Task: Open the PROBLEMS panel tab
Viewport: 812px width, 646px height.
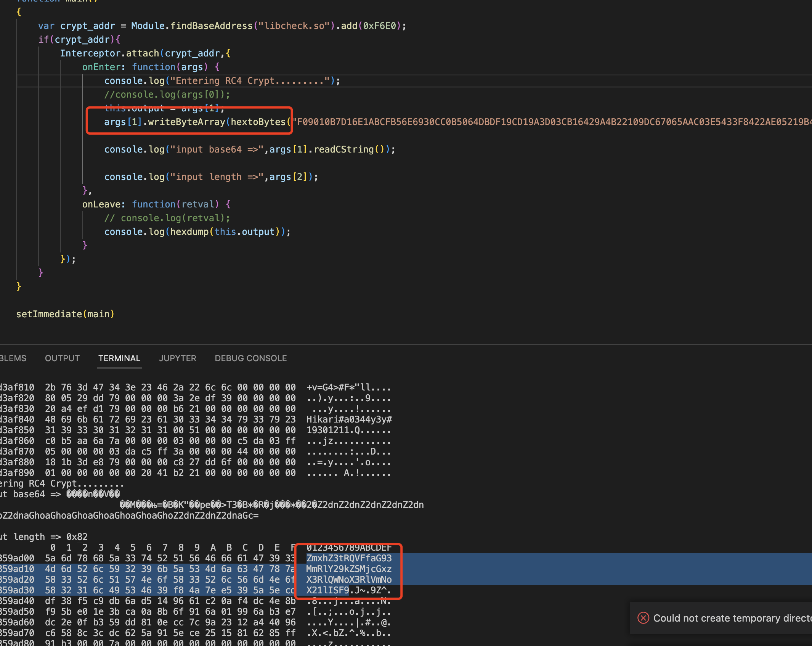Action: pyautogui.click(x=13, y=358)
